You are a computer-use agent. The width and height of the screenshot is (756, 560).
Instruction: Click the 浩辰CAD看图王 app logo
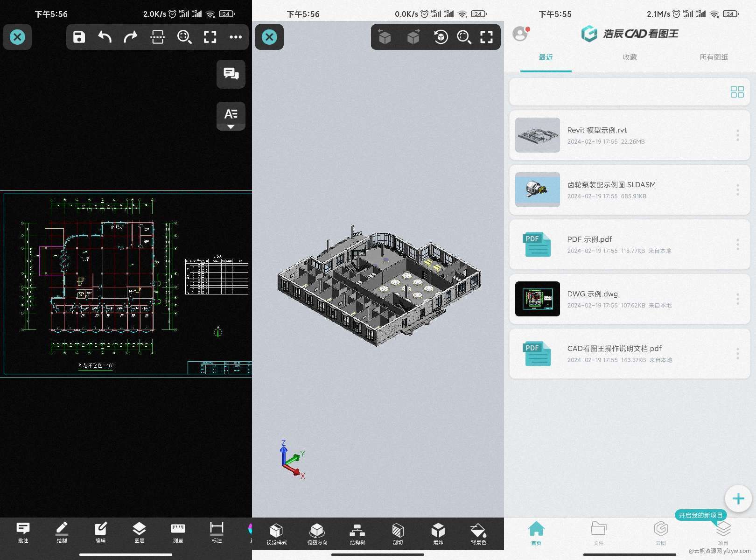point(630,34)
